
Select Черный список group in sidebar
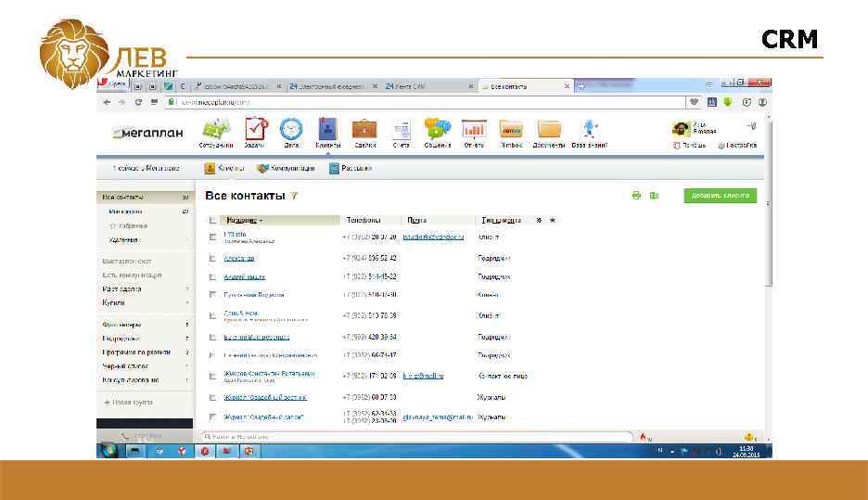point(125,366)
